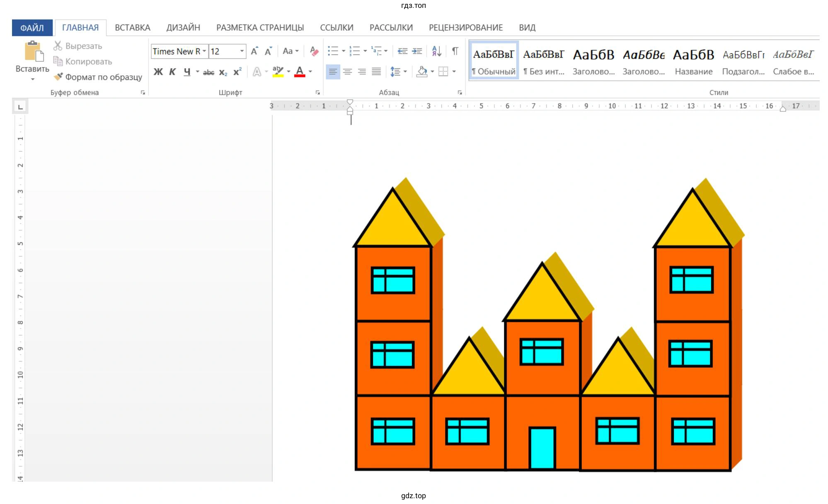Align text right
This screenshot has width=828, height=504.
pyautogui.click(x=362, y=72)
